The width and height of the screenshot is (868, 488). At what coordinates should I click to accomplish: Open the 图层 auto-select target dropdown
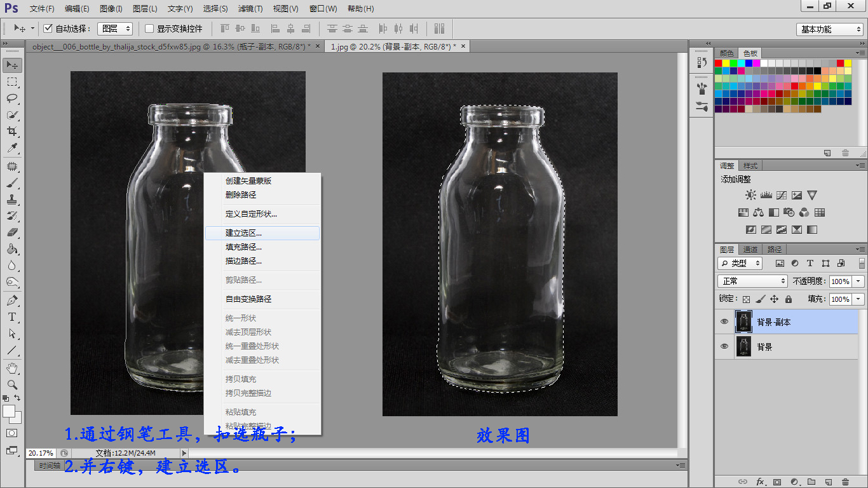(116, 29)
